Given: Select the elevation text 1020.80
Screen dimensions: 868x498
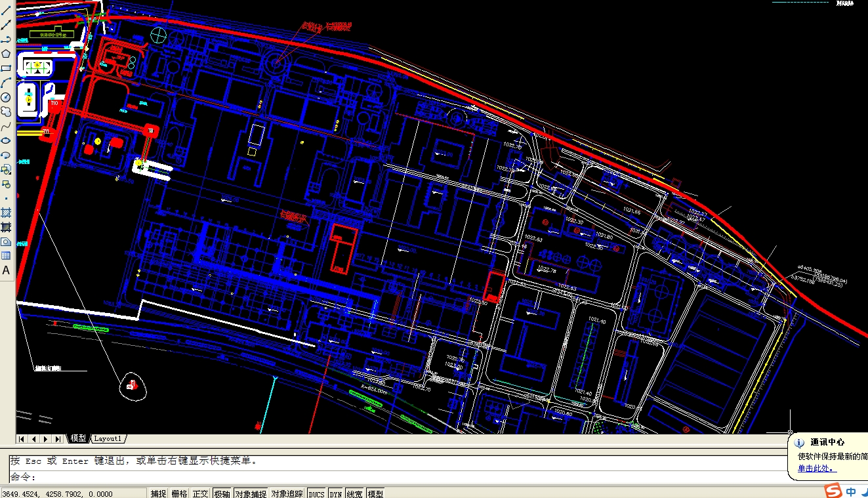Looking at the screenshot, I should coord(562,413).
